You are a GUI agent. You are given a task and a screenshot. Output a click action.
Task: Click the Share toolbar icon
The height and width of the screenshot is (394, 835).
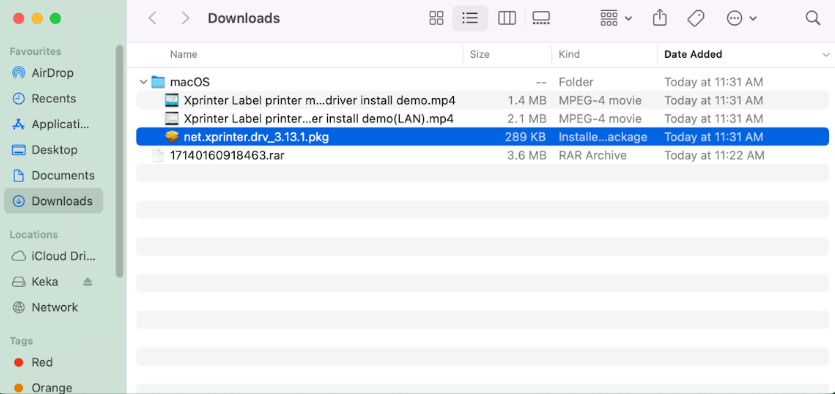coord(659,18)
